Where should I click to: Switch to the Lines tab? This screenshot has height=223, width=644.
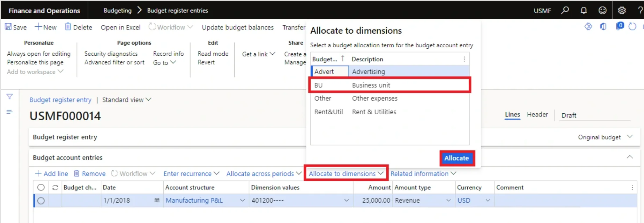click(512, 115)
